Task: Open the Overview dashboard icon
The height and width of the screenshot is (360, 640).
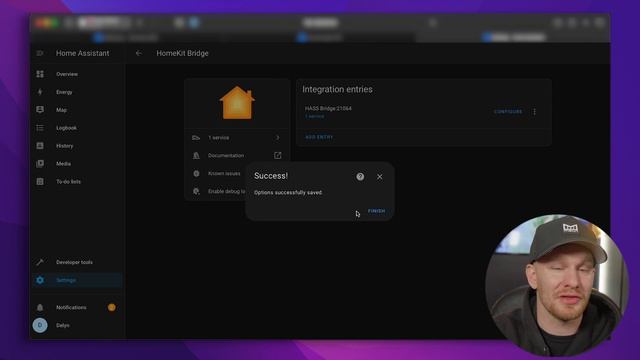Action: click(x=40, y=74)
